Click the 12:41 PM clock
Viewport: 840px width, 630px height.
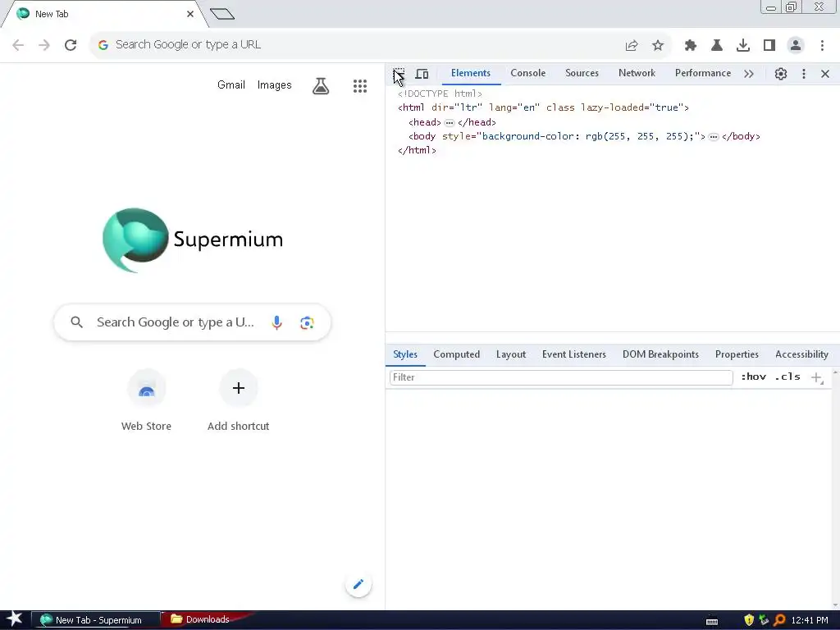coord(810,620)
